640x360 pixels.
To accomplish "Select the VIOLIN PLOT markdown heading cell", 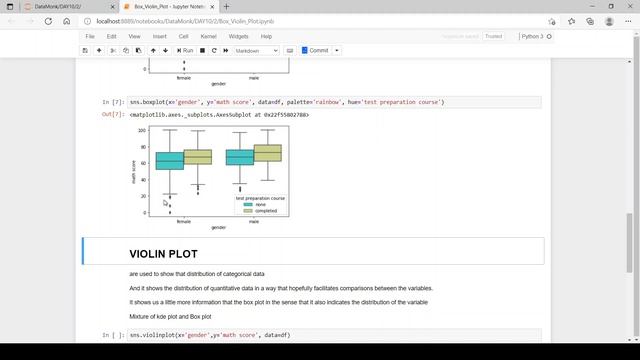I will click(x=313, y=251).
